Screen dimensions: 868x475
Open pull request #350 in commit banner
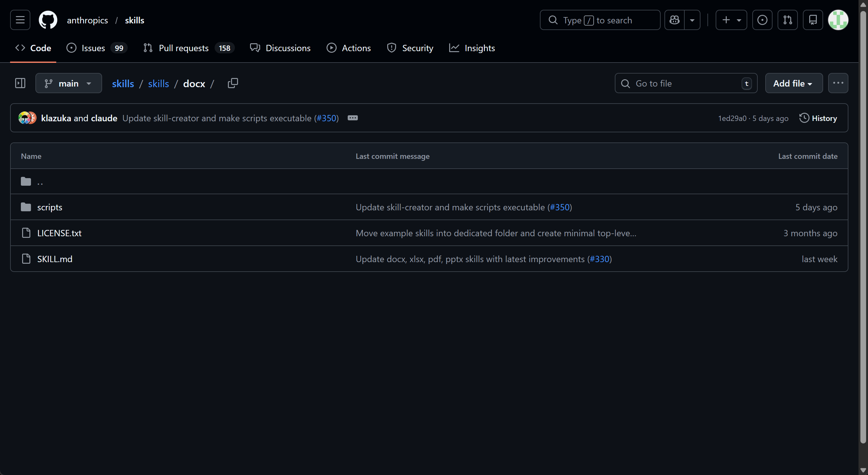pyautogui.click(x=327, y=118)
